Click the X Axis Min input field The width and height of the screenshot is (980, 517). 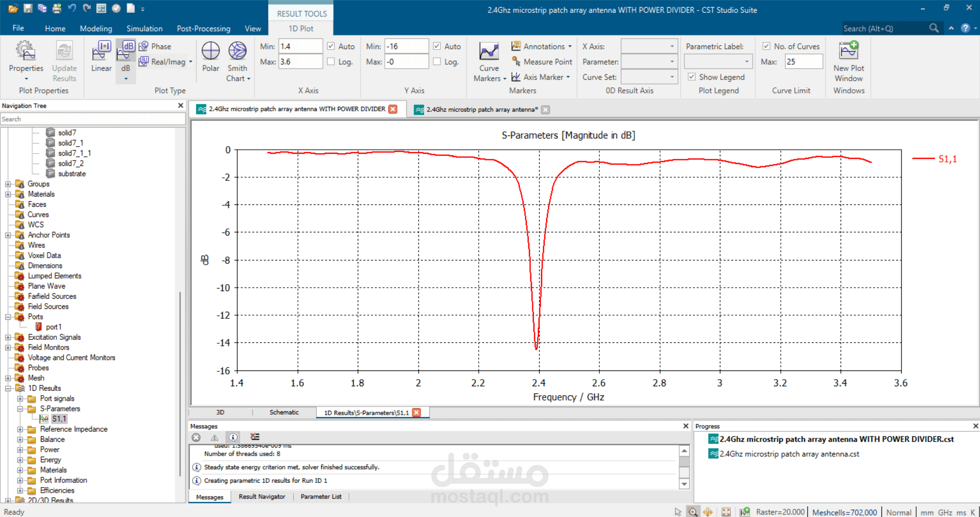[300, 46]
